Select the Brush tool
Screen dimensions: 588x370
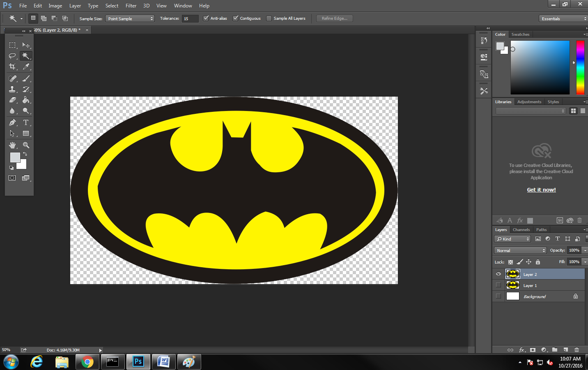pos(26,78)
